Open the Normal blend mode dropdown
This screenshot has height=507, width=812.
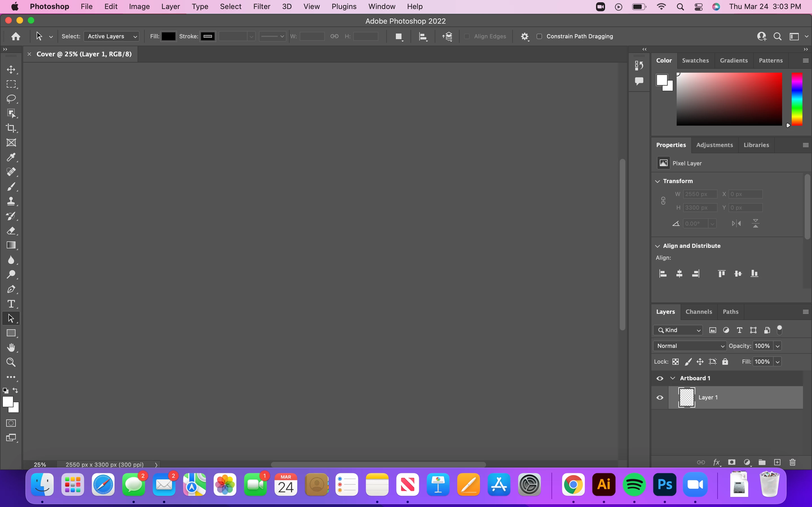tap(690, 346)
